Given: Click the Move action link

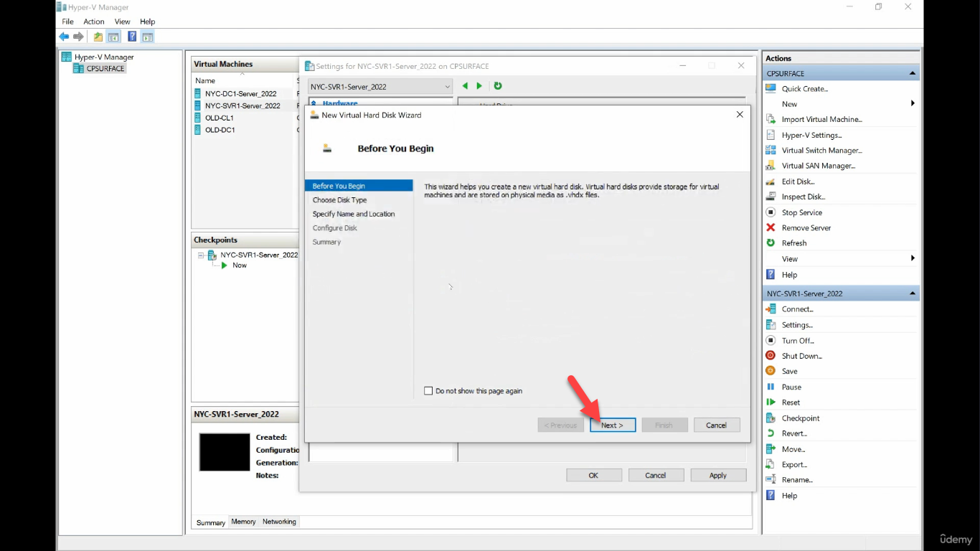Looking at the screenshot, I should [793, 449].
